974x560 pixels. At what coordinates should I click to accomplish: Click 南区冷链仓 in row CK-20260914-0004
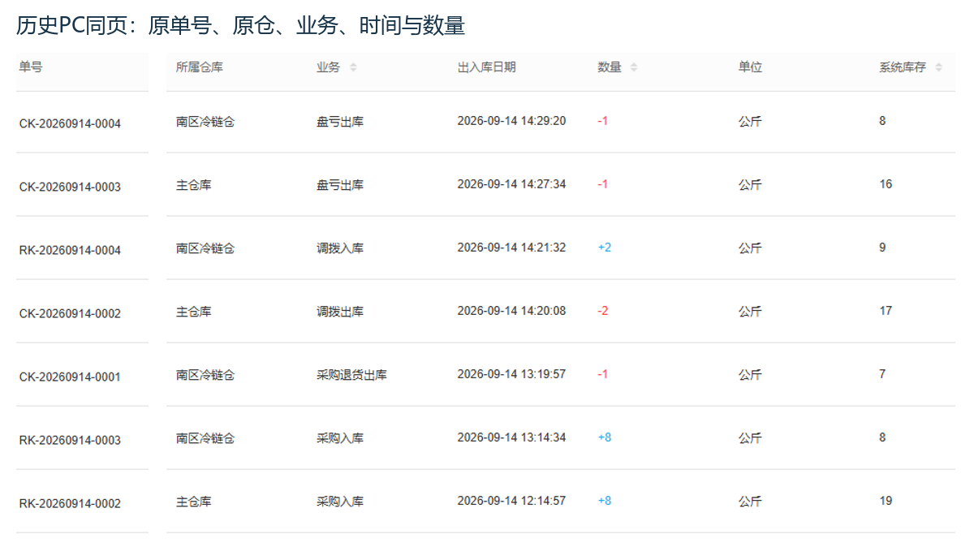(205, 122)
